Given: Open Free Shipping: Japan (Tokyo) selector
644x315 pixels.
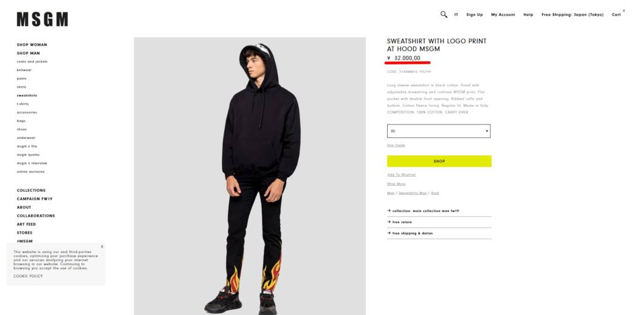Looking at the screenshot, I should 572,15.
